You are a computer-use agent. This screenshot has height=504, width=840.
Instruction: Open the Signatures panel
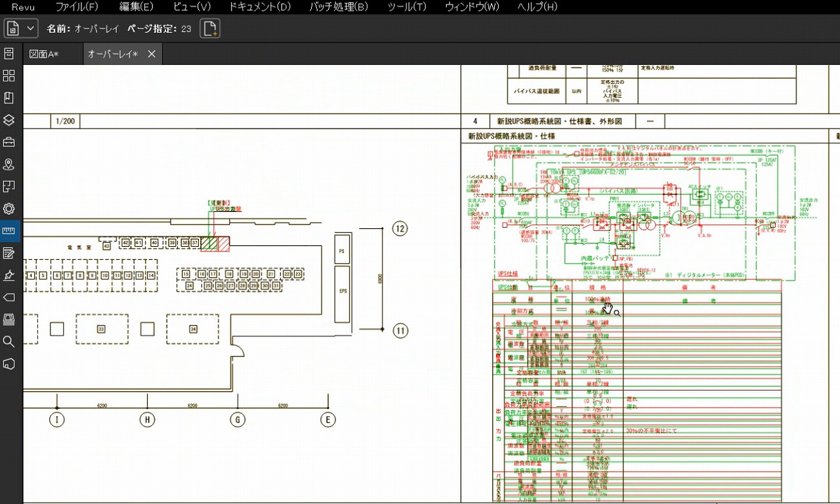coord(9,276)
